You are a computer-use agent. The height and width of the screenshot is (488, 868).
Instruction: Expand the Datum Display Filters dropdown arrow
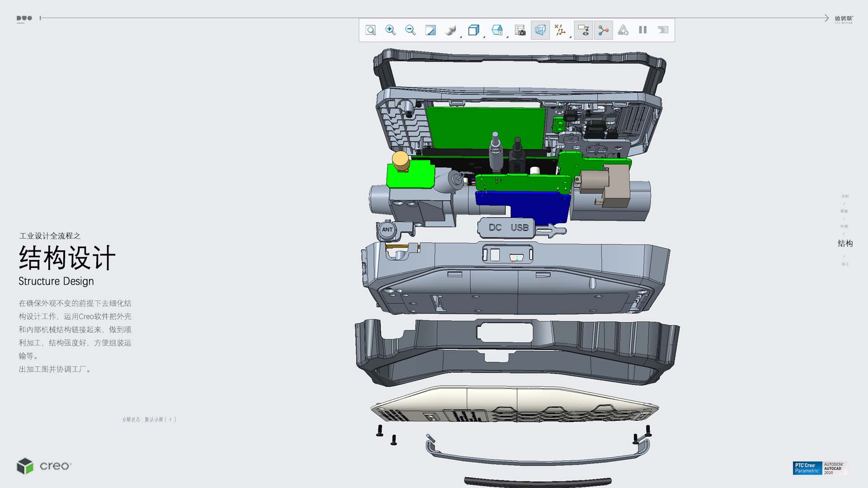tap(570, 37)
